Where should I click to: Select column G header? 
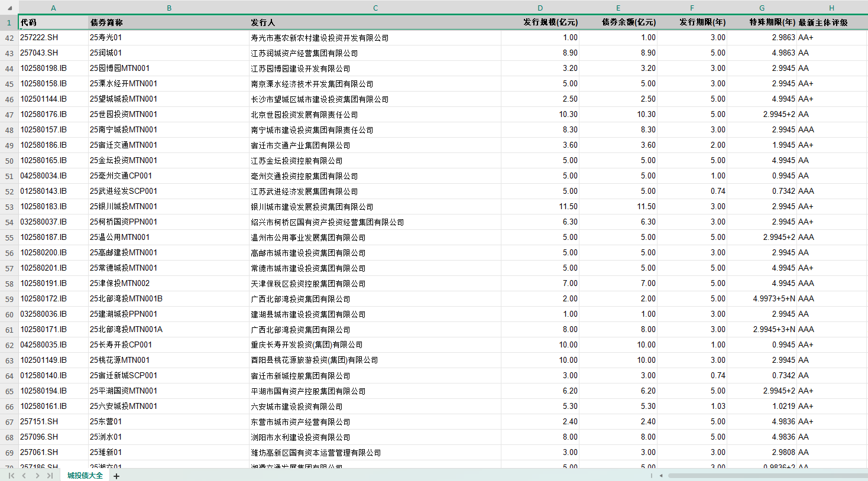pyautogui.click(x=762, y=8)
